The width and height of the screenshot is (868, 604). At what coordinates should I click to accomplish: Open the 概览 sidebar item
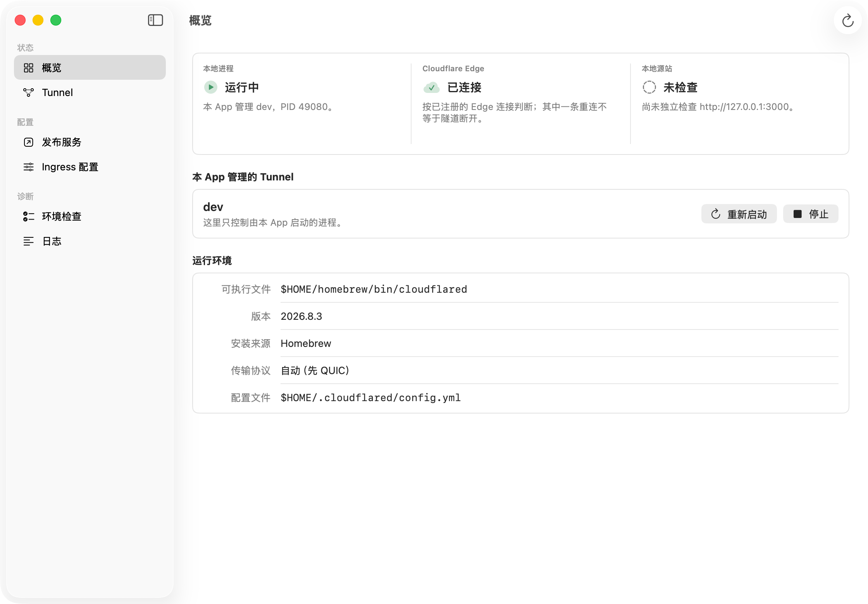click(x=90, y=68)
